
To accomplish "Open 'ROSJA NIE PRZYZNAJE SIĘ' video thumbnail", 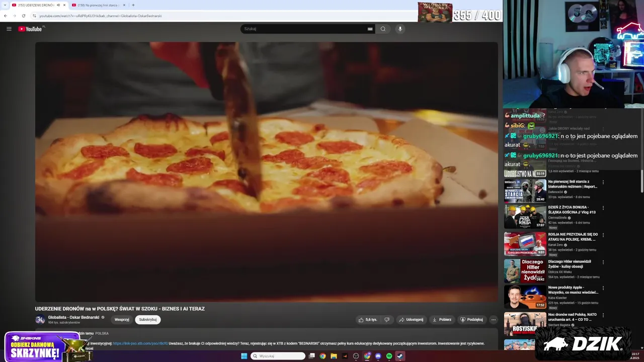I will coord(525,244).
